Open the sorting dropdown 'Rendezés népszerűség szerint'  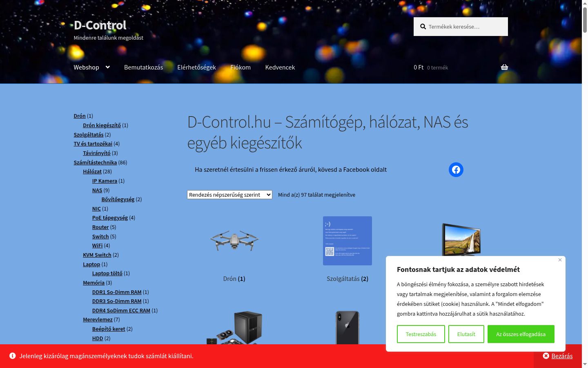click(x=229, y=195)
